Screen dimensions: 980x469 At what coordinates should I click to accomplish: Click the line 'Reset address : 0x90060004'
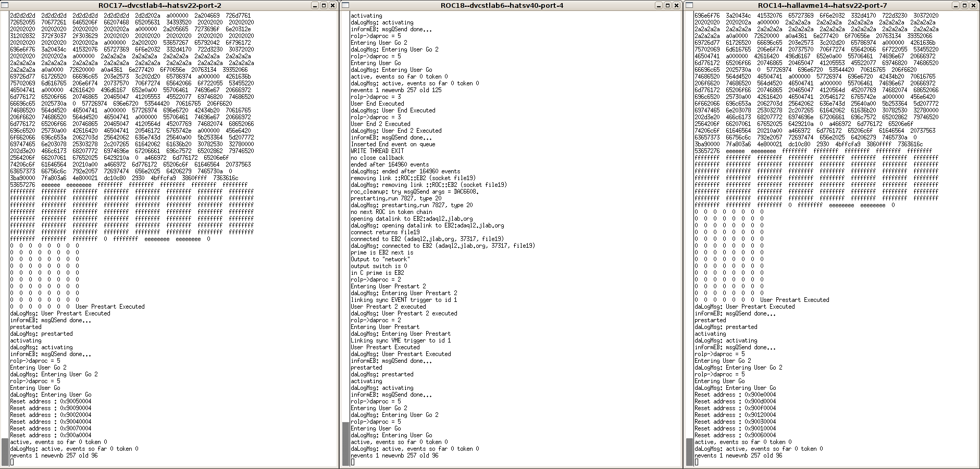pyautogui.click(x=735, y=435)
